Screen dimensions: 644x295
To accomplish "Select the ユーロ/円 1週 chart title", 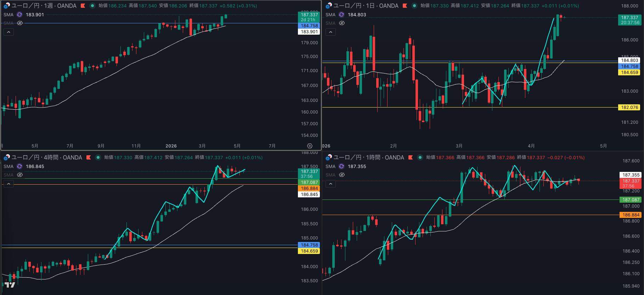I will [44, 6].
